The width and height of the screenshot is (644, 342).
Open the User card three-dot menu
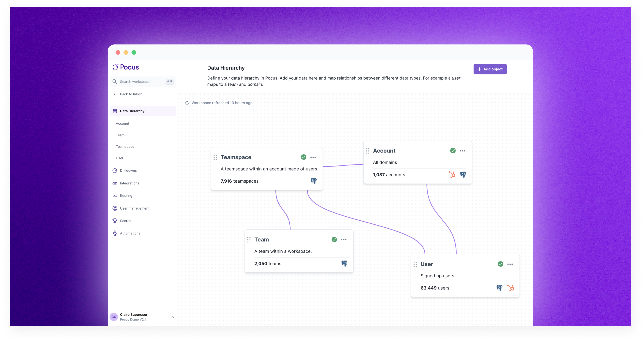coord(510,264)
